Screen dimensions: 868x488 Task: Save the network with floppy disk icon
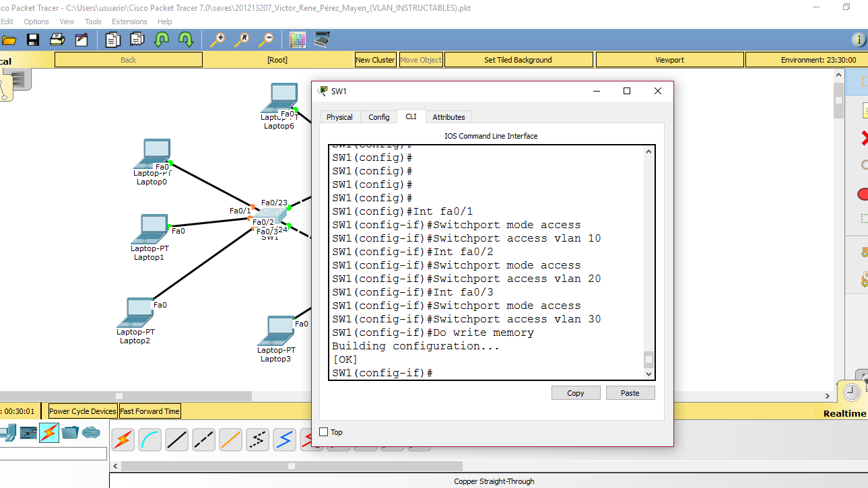32,40
